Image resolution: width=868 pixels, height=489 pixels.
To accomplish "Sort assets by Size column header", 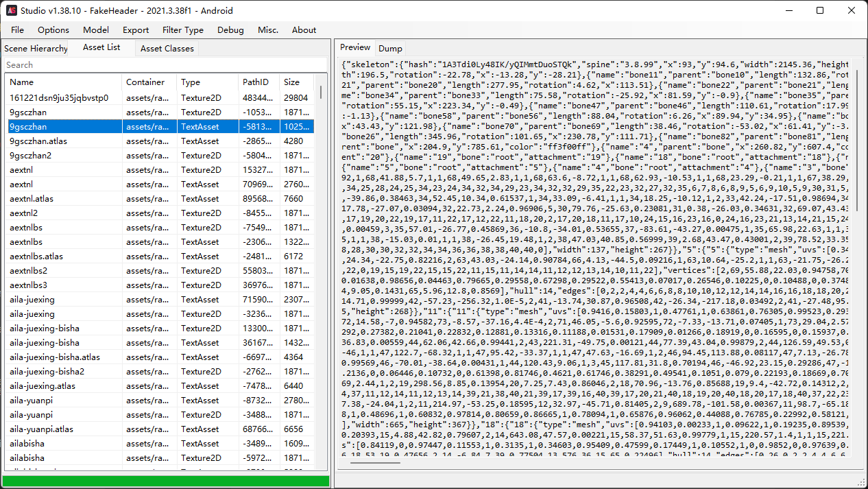I will 297,82.
